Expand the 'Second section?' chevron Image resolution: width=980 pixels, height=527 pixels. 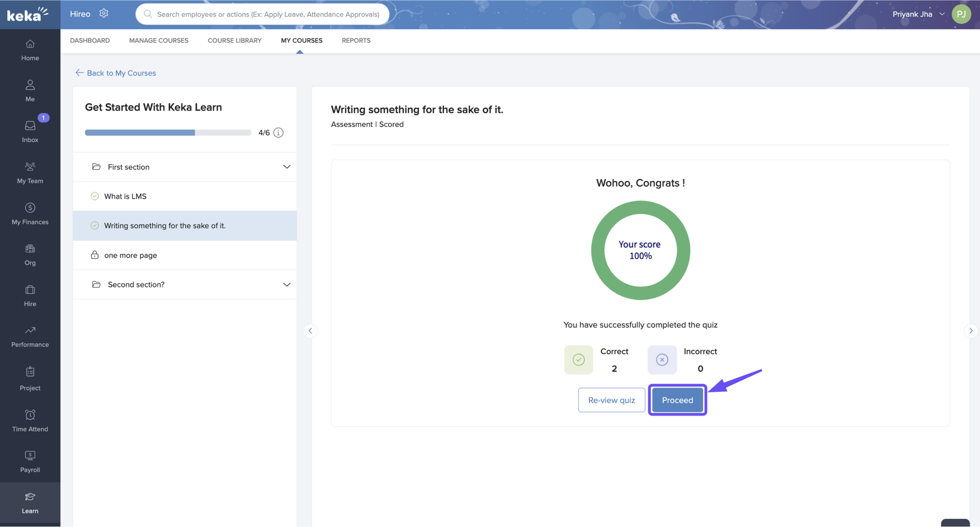coord(287,285)
